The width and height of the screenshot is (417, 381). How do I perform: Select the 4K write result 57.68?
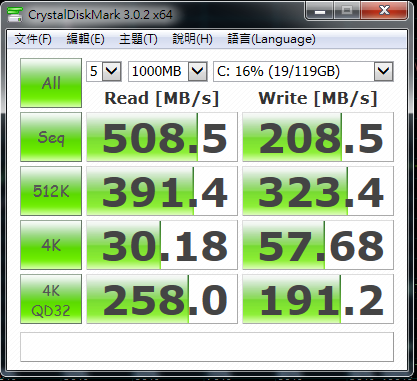coord(318,245)
